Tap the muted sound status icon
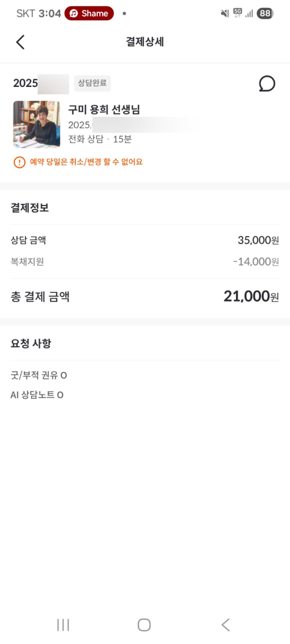The height and width of the screenshot is (644, 290). click(225, 13)
